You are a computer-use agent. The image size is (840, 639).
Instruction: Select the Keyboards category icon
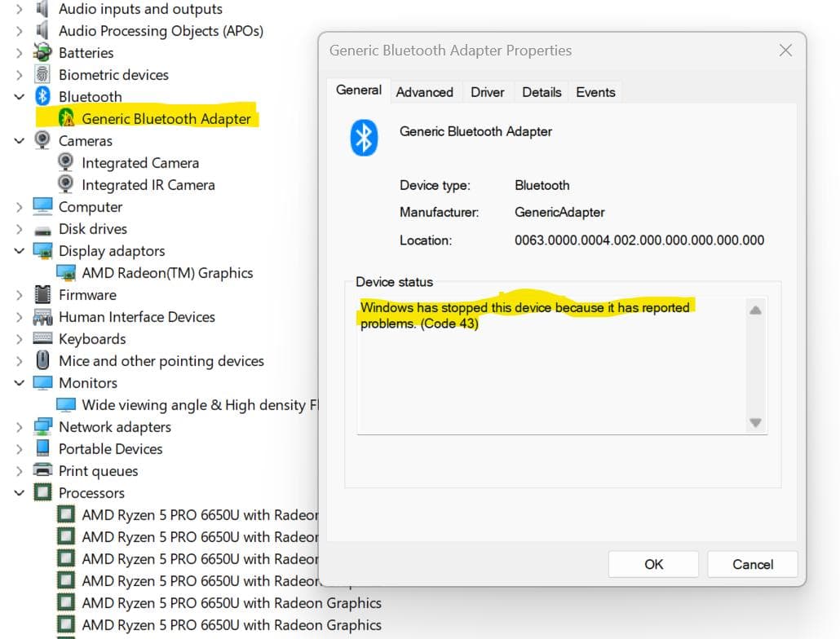click(x=42, y=338)
